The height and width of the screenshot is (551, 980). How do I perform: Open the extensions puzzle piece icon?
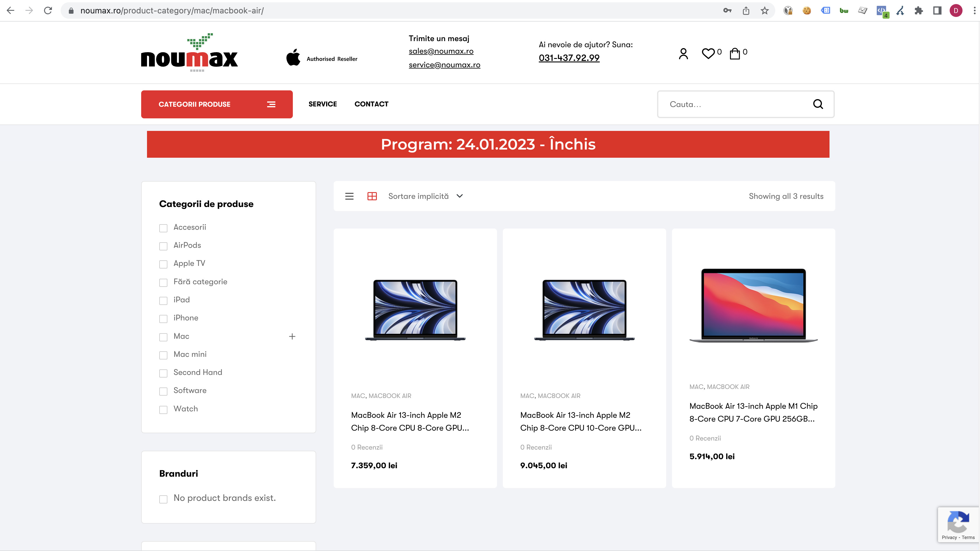click(x=919, y=11)
